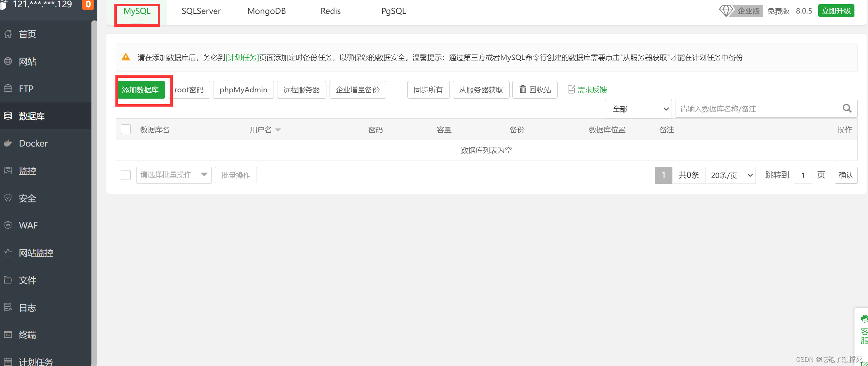Click the 添加数据库 button
The width and height of the screenshot is (868, 366).
click(x=140, y=90)
